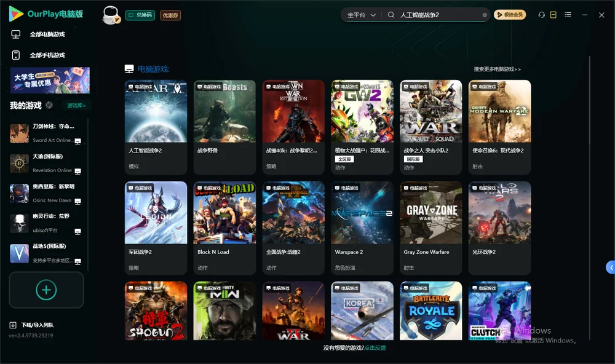Clear the search text with the x icon
Viewport: 615px width, 364px height.
pyautogui.click(x=485, y=15)
